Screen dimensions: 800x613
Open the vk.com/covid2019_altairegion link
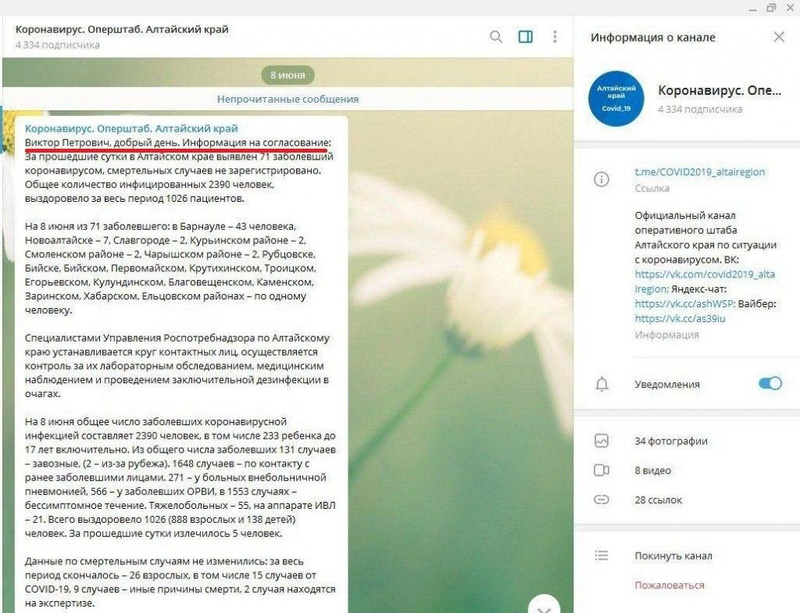pyautogui.click(x=705, y=281)
